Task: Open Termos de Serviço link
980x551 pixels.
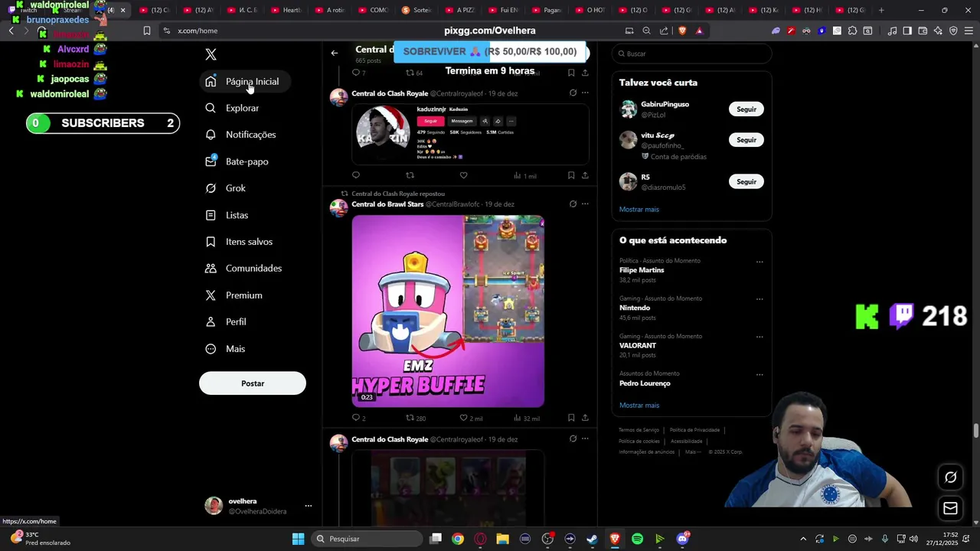Action: tap(639, 430)
